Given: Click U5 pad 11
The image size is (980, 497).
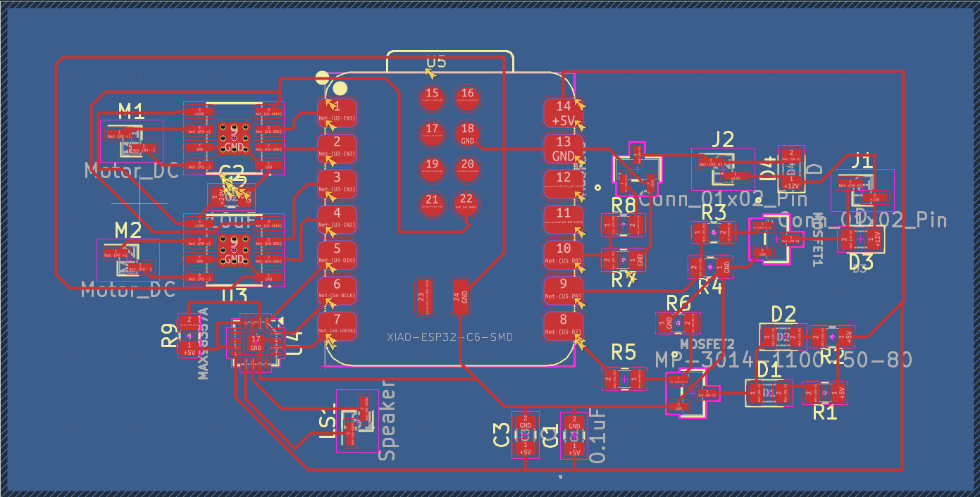Looking at the screenshot, I should 562,218.
